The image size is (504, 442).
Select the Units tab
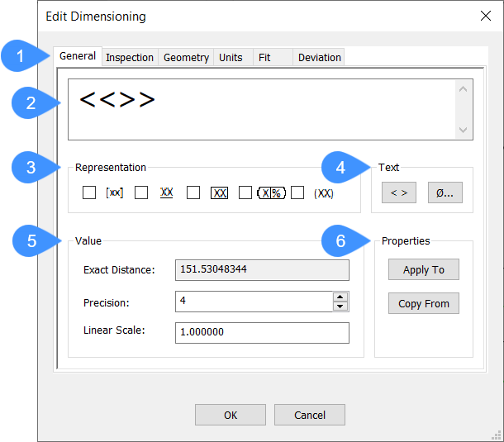231,57
